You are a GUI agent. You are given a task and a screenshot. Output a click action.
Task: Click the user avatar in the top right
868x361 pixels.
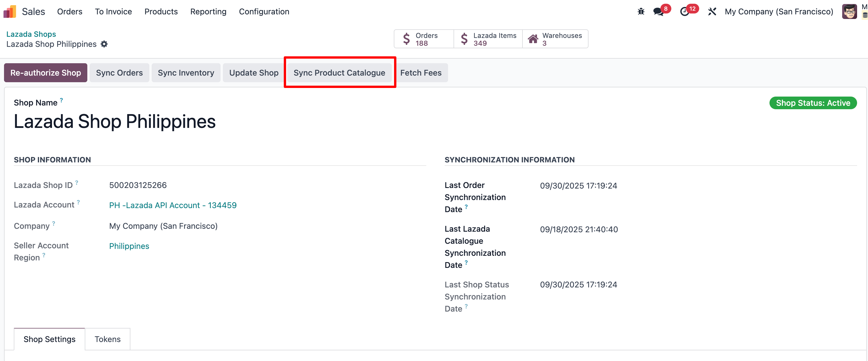point(849,11)
